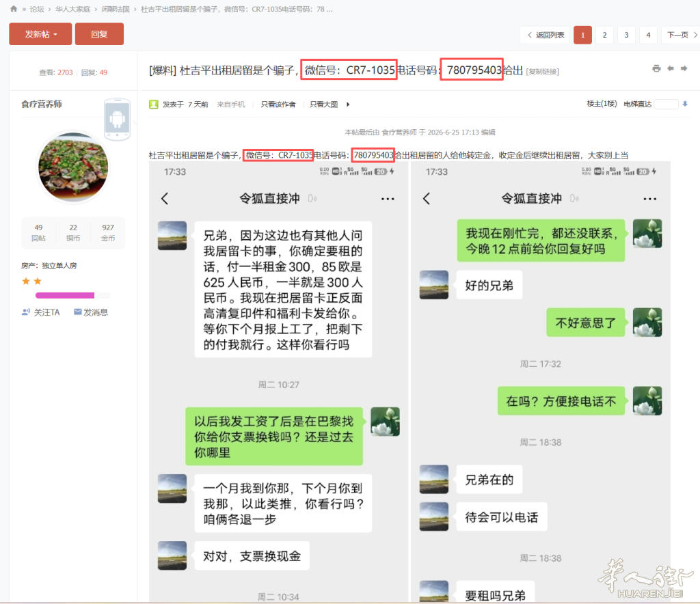Click the blue elevator jump arrow
This screenshot has width=700, height=604.
[x=685, y=104]
